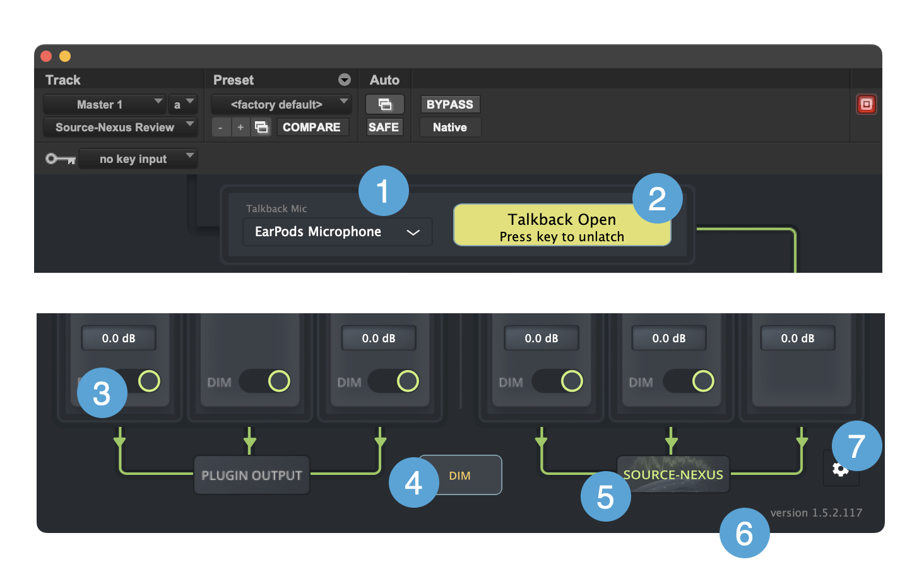Toggle DIM switch under second channel
Screen dimensions: 924x581
[x=264, y=381]
